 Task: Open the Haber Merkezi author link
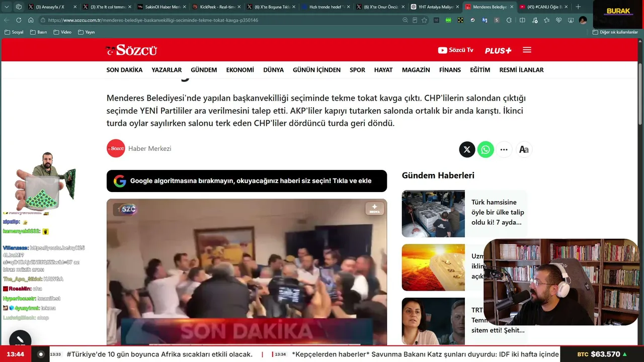149,148
